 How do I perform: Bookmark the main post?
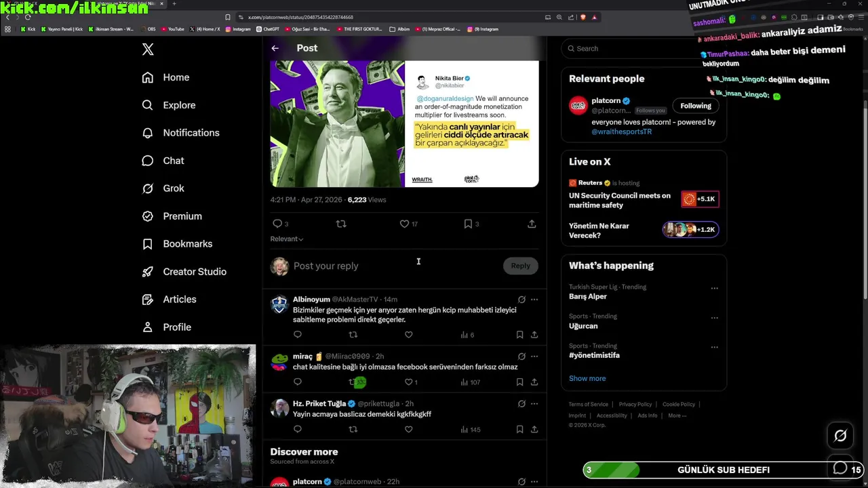point(468,224)
